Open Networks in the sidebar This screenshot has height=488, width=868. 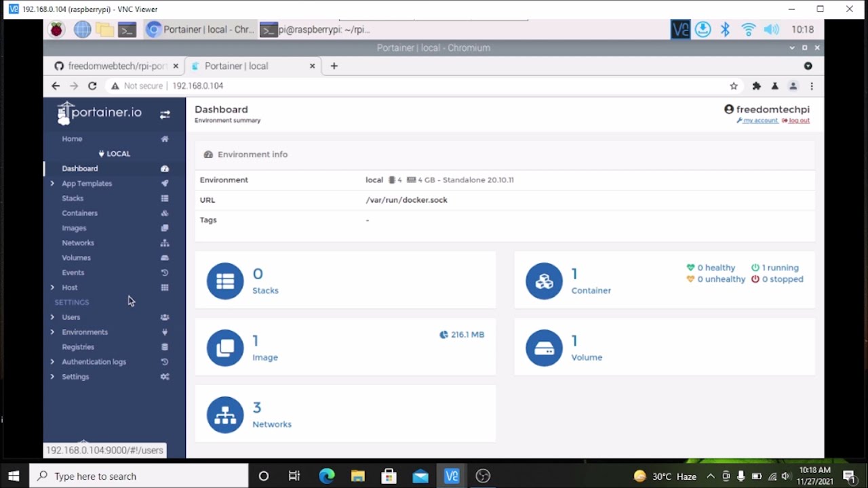tap(78, 243)
